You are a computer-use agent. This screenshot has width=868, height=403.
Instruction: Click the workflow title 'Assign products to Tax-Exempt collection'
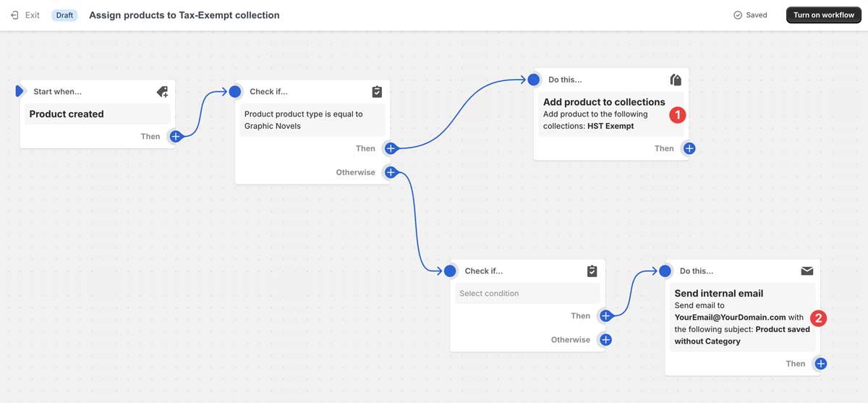coord(184,15)
